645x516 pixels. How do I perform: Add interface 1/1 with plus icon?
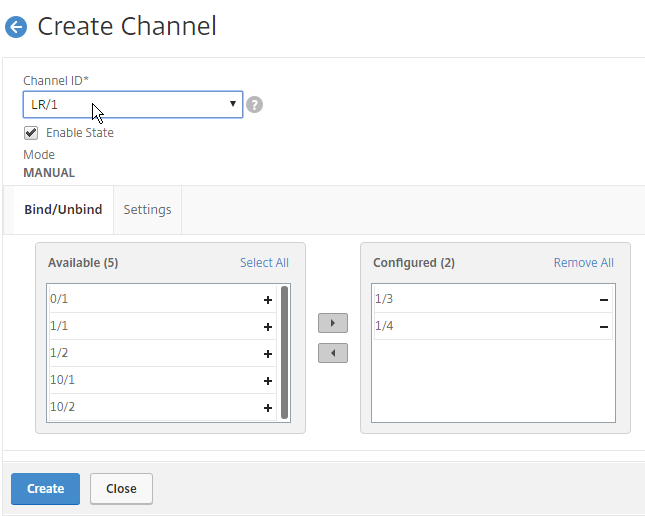(268, 327)
